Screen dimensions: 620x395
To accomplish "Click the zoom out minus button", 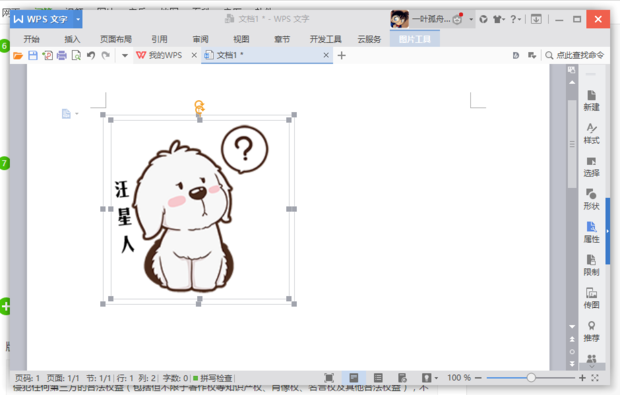I will click(x=478, y=378).
